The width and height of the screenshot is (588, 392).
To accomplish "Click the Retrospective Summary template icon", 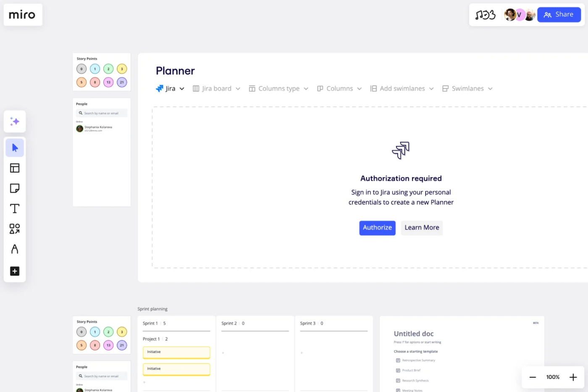I will [x=398, y=360].
